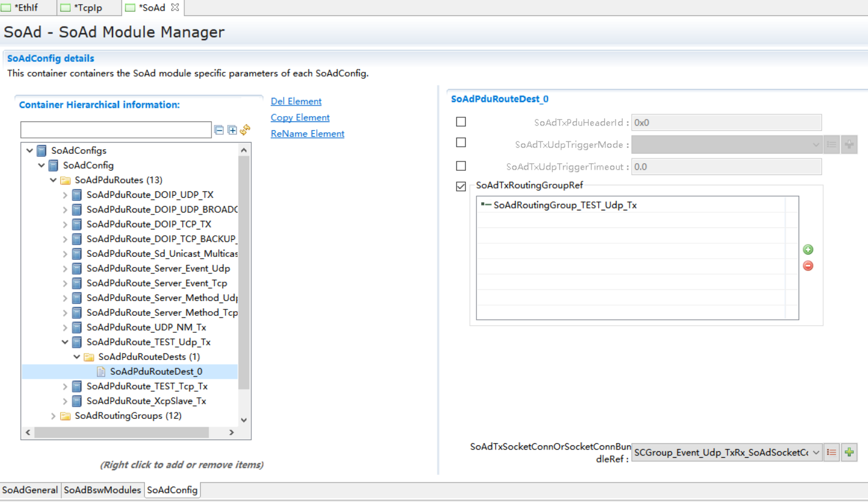Collapse the SoAdPduRoute_TEST_Udp_Tx node
Image resolution: width=868 pixels, height=502 pixels.
point(65,342)
